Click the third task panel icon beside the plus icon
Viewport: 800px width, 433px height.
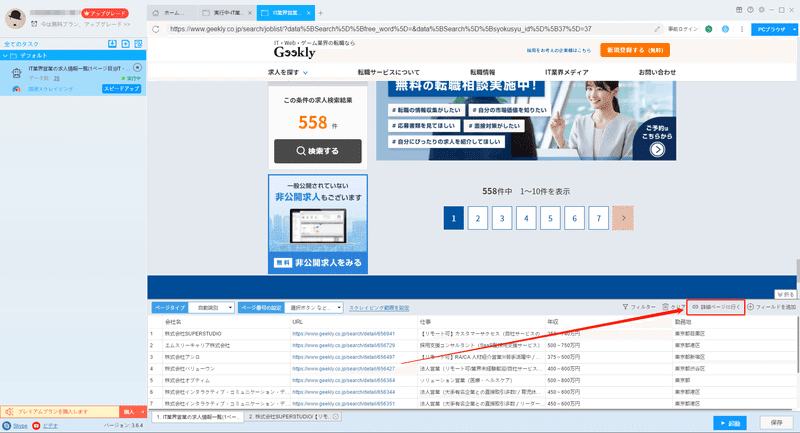pyautogui.click(x=138, y=44)
